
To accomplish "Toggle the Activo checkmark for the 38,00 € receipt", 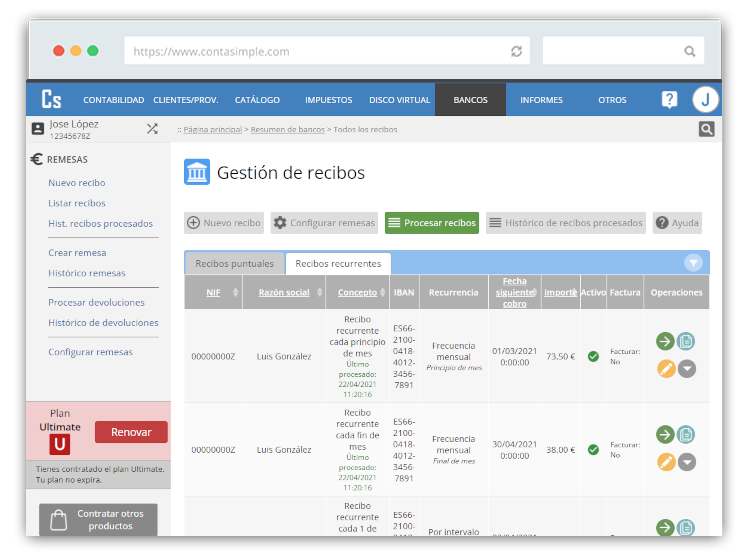I will pos(593,450).
